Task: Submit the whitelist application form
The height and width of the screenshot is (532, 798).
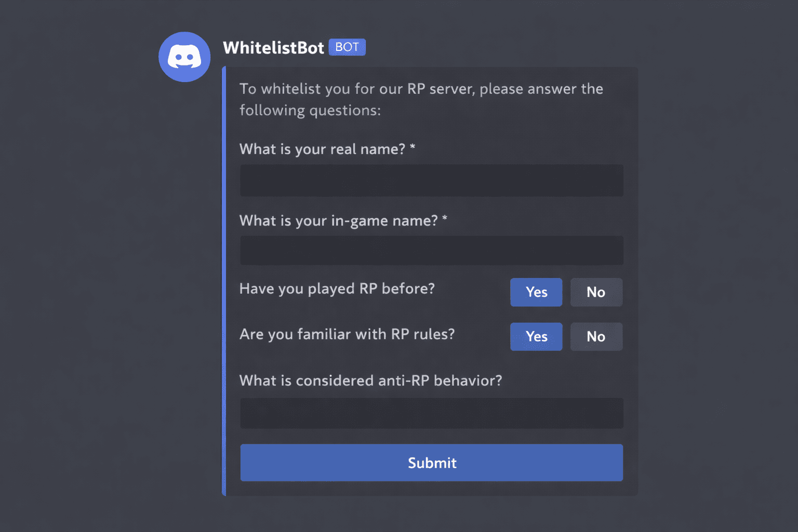Action: pos(431,462)
